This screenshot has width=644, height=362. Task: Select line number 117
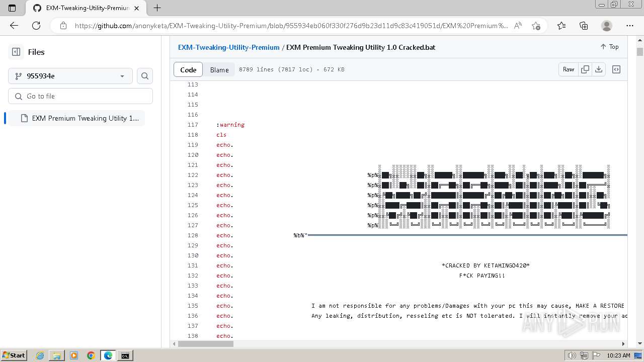click(193, 125)
